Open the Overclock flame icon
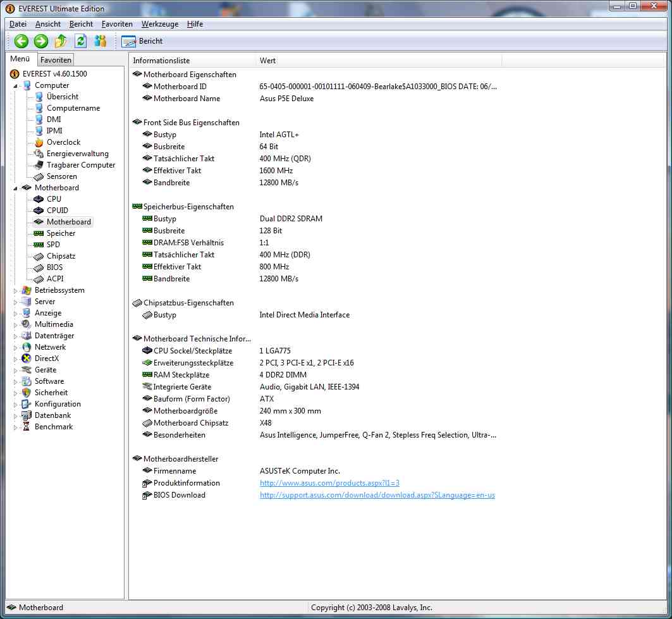672x619 pixels. (39, 142)
